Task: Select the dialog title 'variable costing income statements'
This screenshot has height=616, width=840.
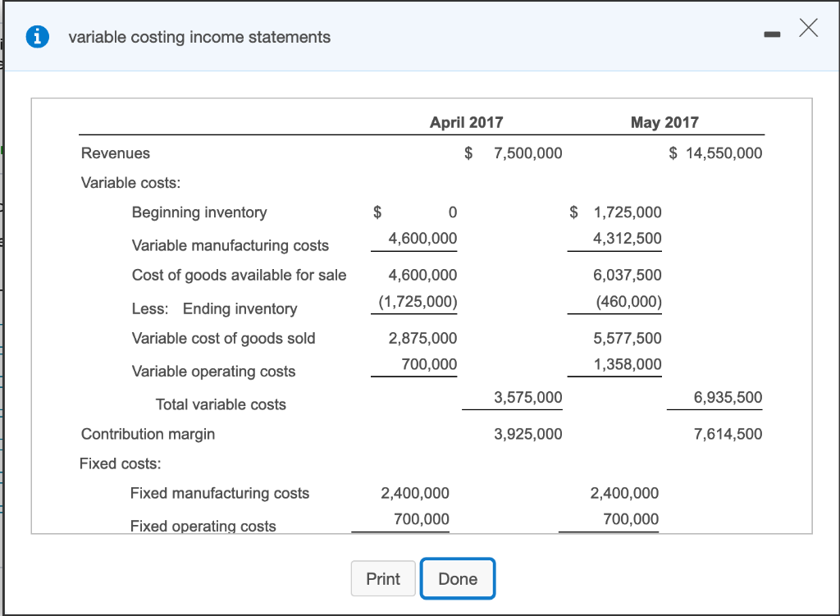Action: click(x=199, y=37)
